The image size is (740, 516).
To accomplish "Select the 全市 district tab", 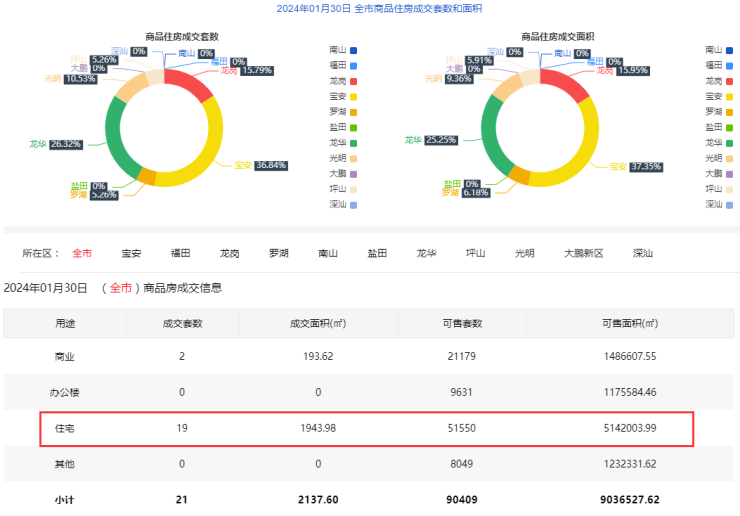I will coord(82,253).
